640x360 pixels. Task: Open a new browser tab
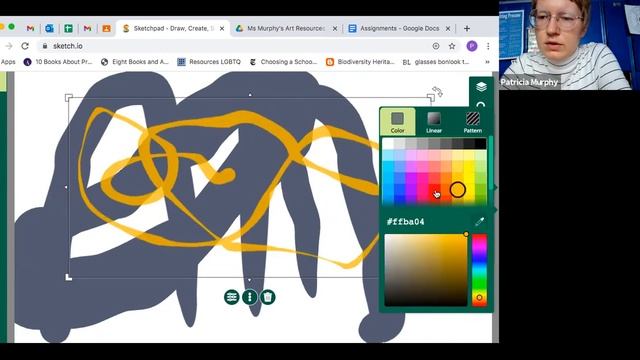click(x=467, y=29)
